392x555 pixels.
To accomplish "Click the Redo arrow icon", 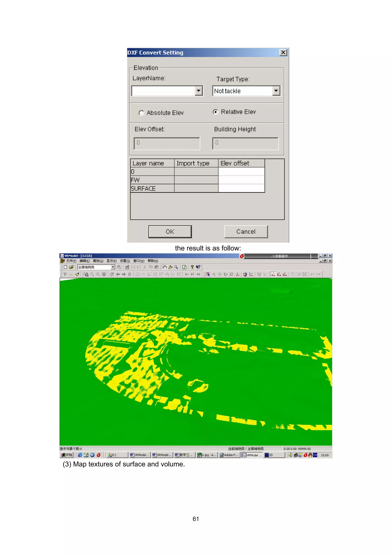I will click(318, 274).
